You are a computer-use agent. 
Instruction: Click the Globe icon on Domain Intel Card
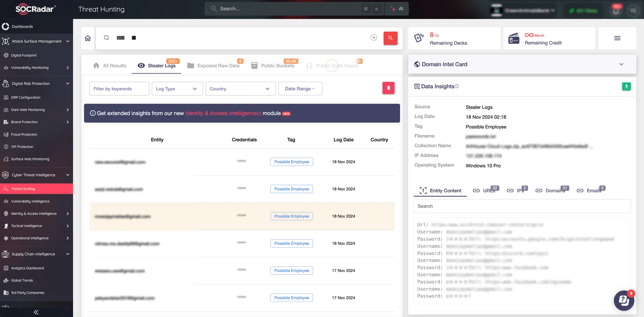[x=417, y=64]
